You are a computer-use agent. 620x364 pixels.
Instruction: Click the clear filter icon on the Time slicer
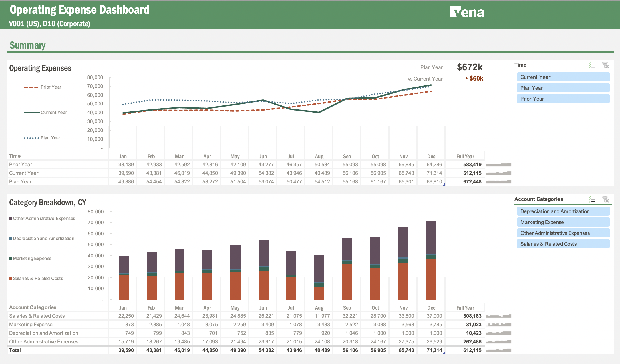point(606,65)
